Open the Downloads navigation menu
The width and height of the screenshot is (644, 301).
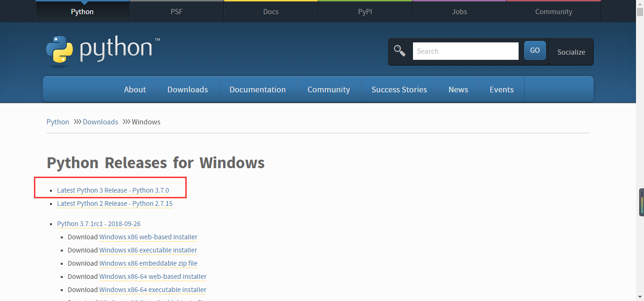click(188, 89)
